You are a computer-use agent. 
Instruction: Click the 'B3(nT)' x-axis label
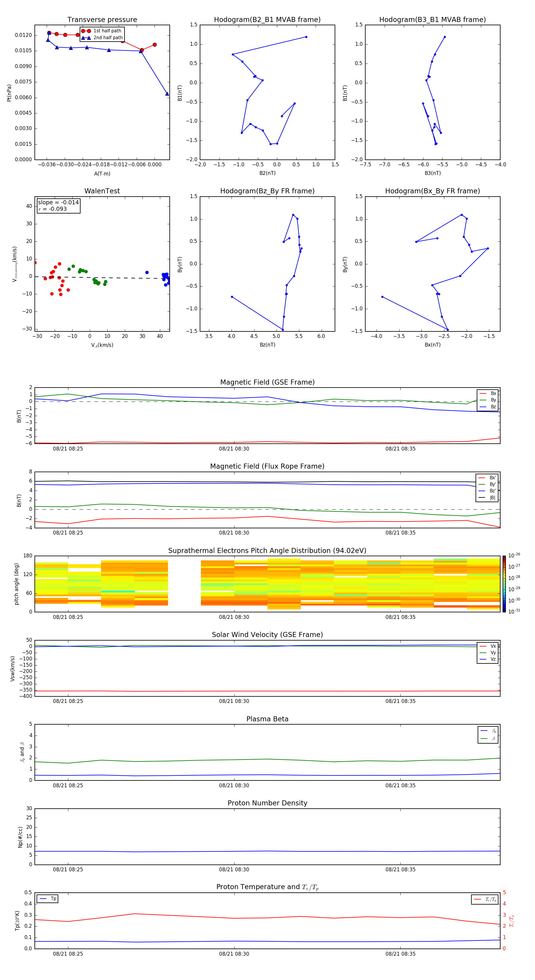pyautogui.click(x=432, y=173)
